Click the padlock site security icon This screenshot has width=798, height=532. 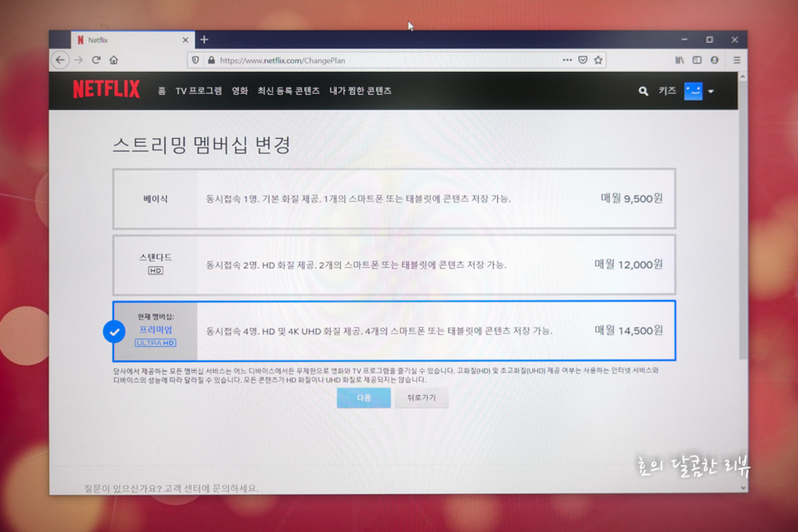pyautogui.click(x=211, y=60)
